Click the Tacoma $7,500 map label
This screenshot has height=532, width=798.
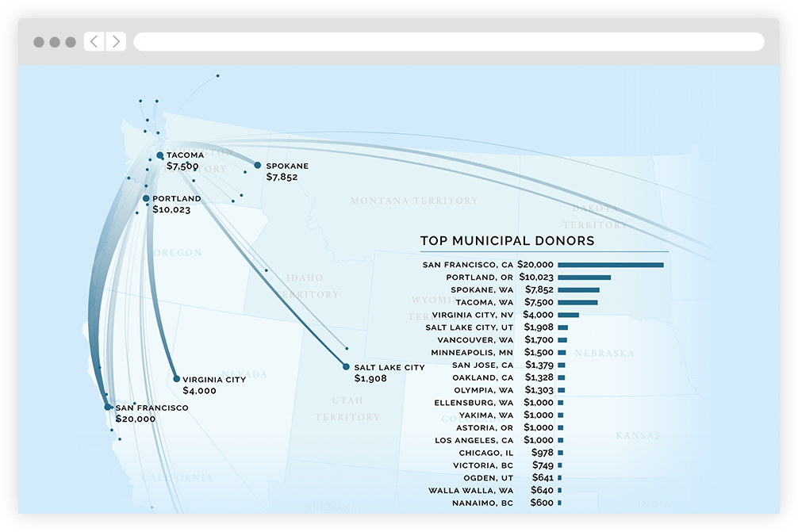pyautogui.click(x=186, y=161)
